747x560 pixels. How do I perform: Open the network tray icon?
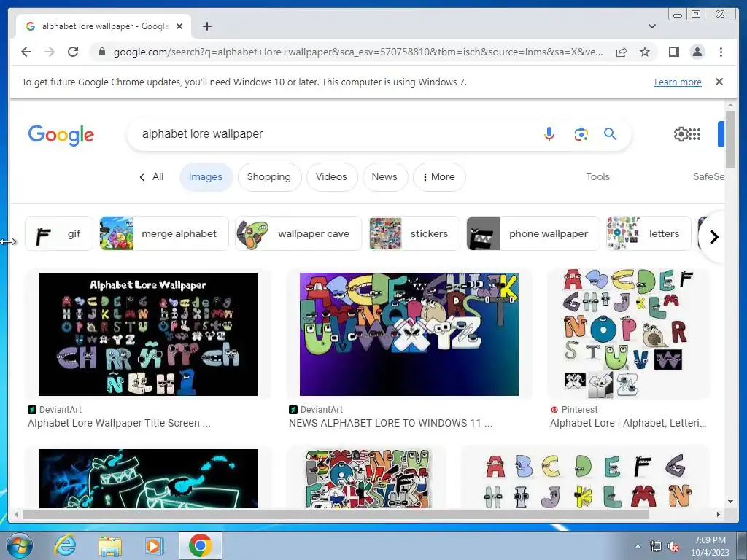pyautogui.click(x=656, y=547)
